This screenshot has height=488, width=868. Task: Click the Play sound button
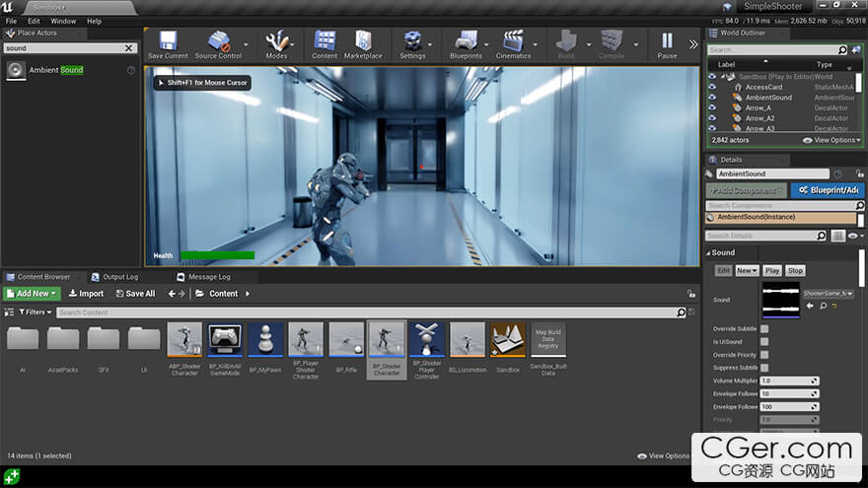(x=772, y=270)
